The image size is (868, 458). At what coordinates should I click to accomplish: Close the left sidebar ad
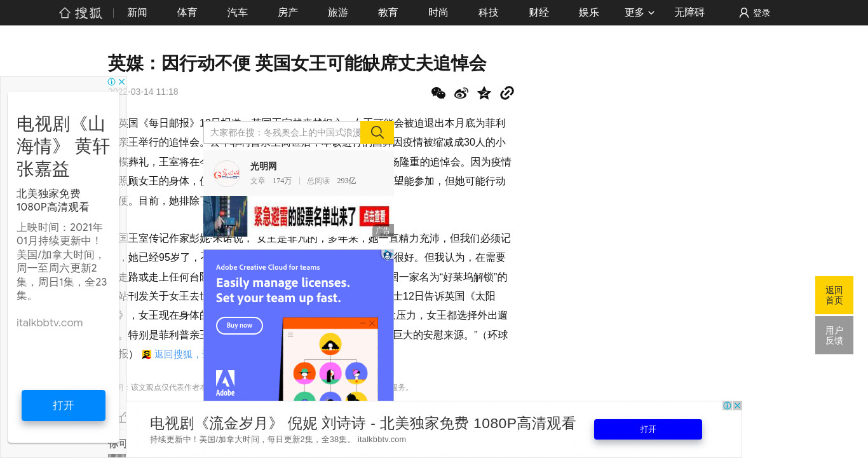(122, 82)
